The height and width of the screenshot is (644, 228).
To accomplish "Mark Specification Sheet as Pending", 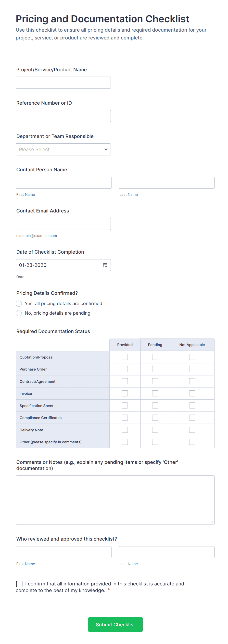I will tap(155, 405).
